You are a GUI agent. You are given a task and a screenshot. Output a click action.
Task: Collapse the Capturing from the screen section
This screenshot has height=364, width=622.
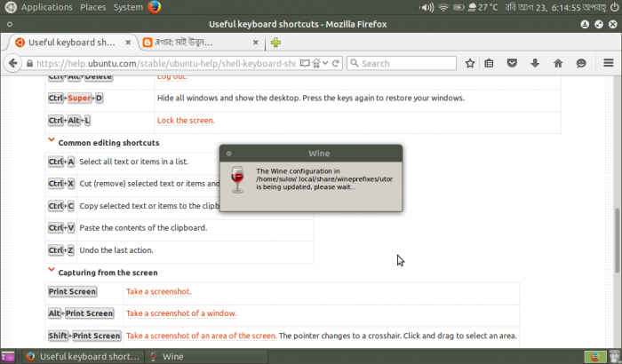pyautogui.click(x=52, y=270)
